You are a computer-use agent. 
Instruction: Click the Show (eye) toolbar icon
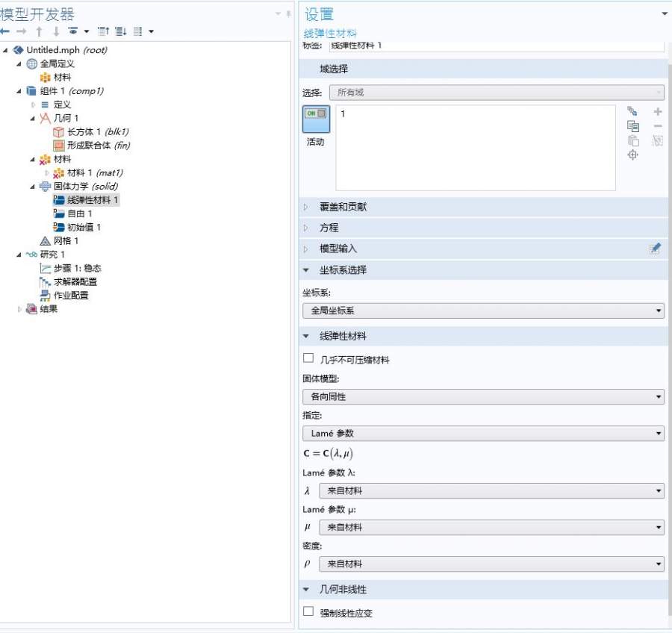click(73, 31)
